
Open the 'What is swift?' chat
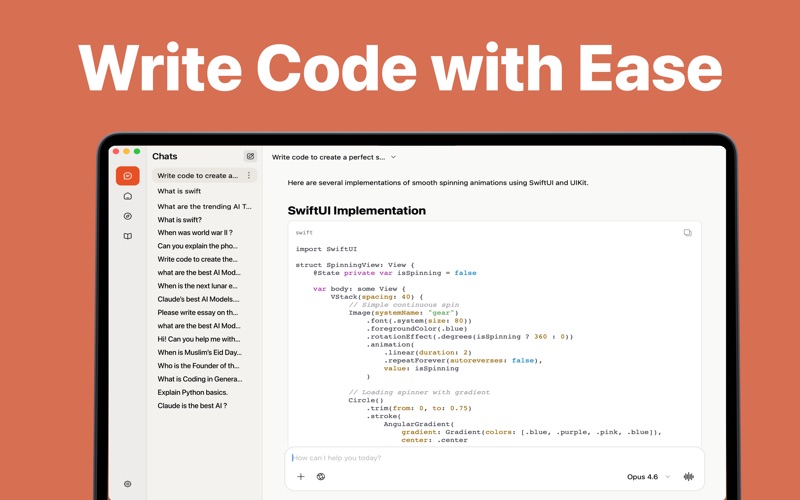[180, 220]
